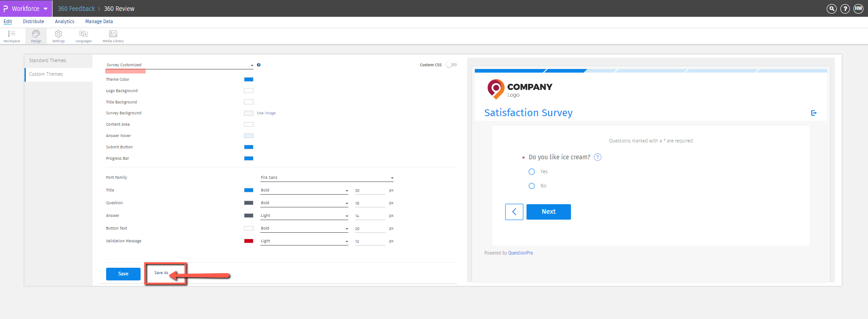Click the back arrow button in preview
Viewport: 868px width, 319px height.
coord(514,212)
